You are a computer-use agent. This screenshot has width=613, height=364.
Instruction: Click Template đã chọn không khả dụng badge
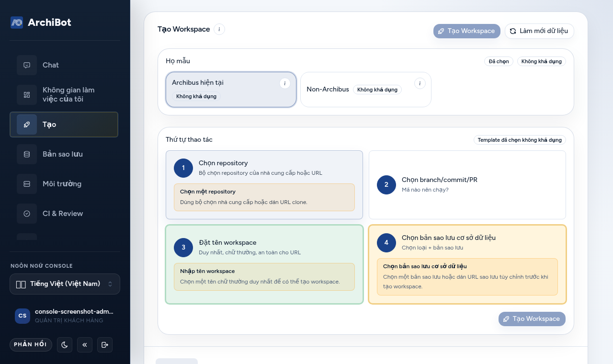pyautogui.click(x=520, y=140)
